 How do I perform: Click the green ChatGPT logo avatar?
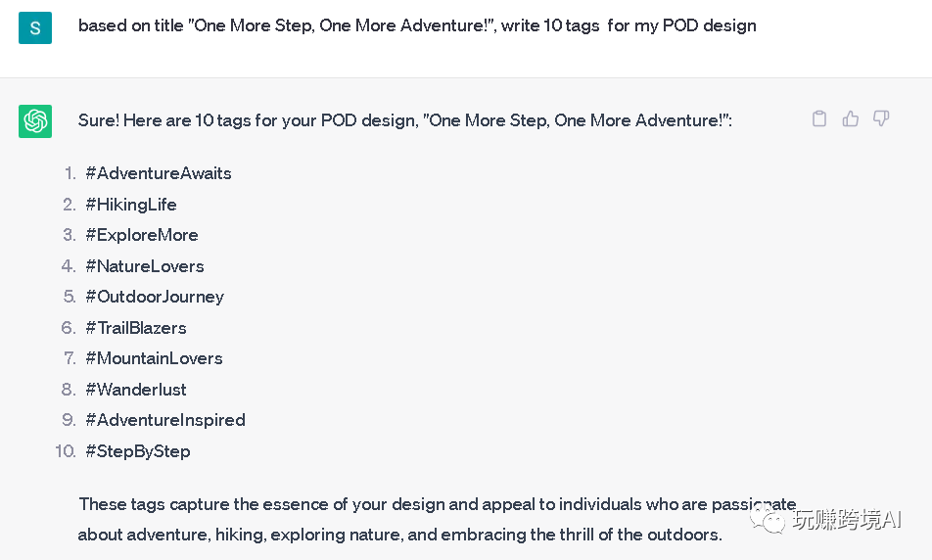tap(35, 121)
